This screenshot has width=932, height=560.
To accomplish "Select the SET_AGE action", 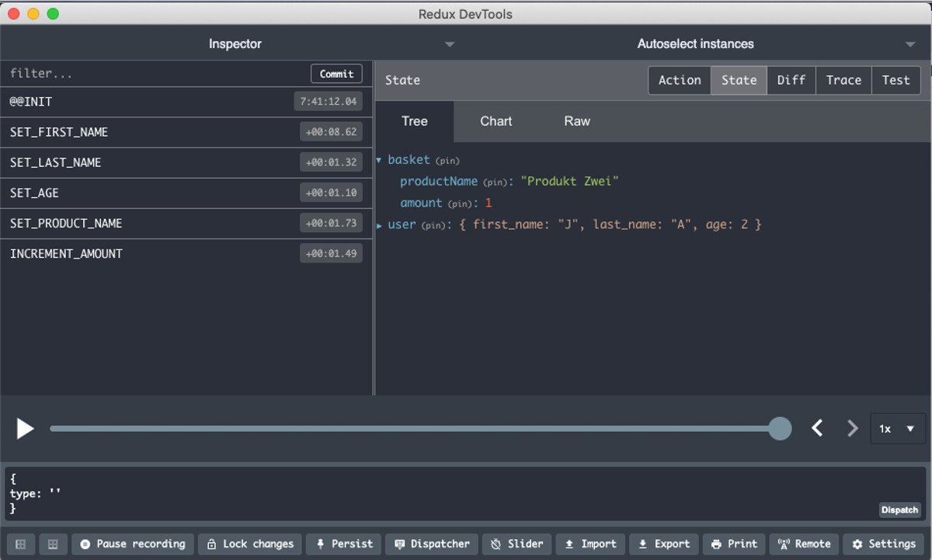I will point(186,193).
